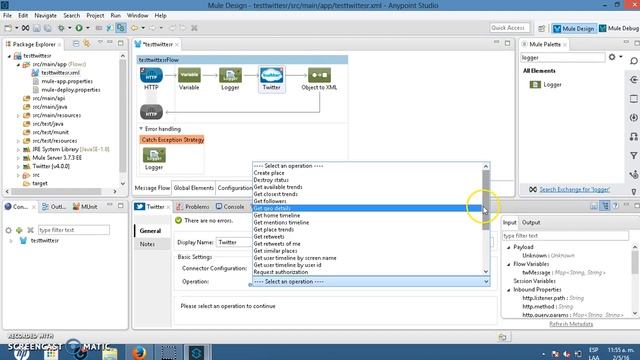
Task: Collapse the src/main/app folder
Action: (18, 64)
